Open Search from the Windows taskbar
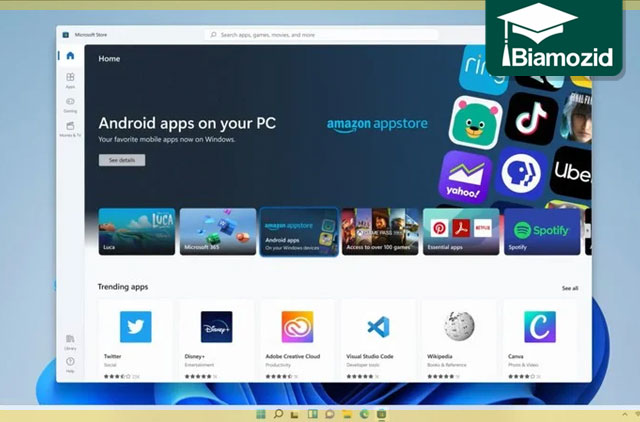640x422 pixels. 278,414
